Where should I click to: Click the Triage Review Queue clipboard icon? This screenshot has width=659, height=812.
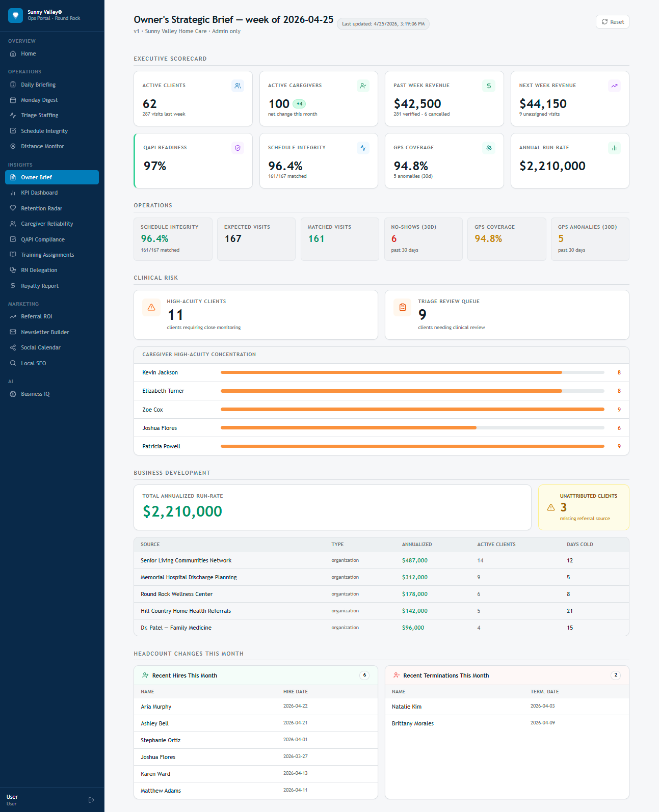pyautogui.click(x=403, y=308)
